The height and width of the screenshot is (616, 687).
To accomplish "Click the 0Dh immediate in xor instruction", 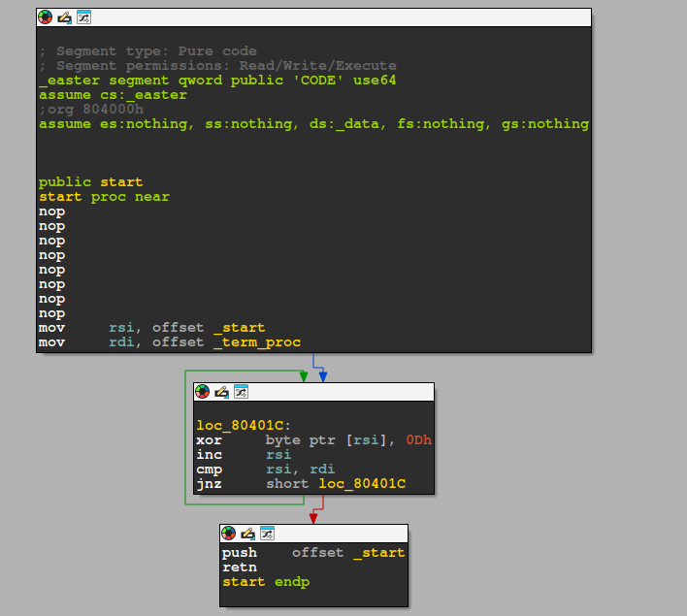I will click(x=418, y=440).
